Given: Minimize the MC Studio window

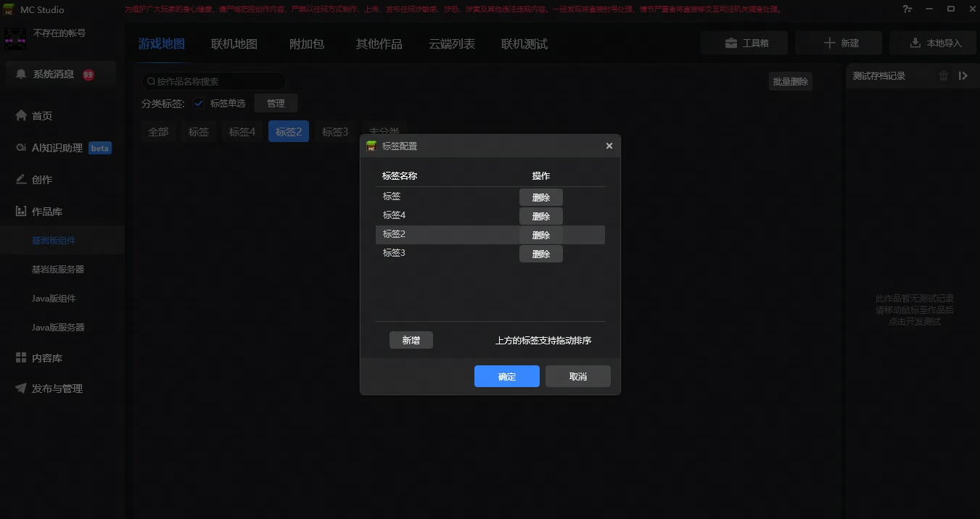Looking at the screenshot, I should [930, 9].
